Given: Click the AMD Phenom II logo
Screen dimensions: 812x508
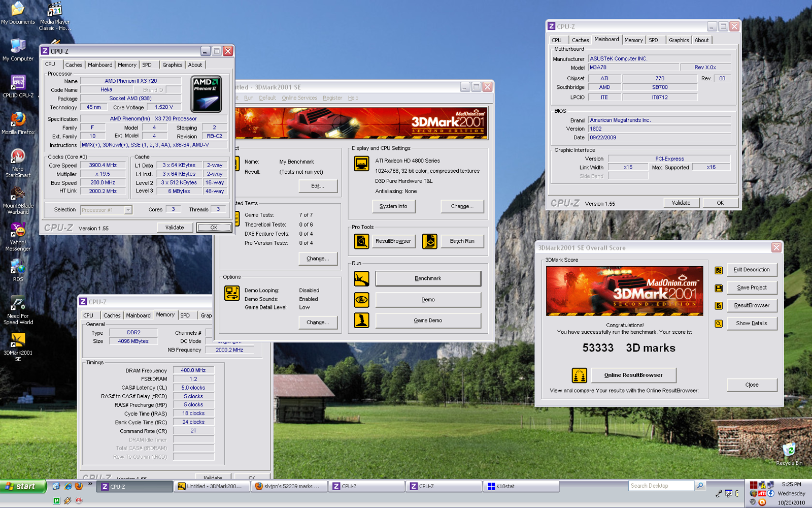Looking at the screenshot, I should (206, 94).
